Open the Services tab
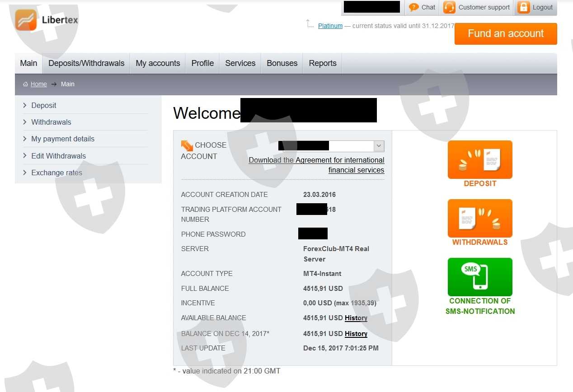Viewport: 573px width, 392px height. [x=240, y=63]
